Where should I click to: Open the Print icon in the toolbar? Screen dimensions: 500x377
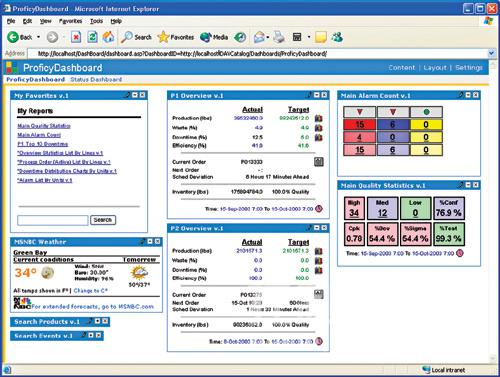(279, 37)
